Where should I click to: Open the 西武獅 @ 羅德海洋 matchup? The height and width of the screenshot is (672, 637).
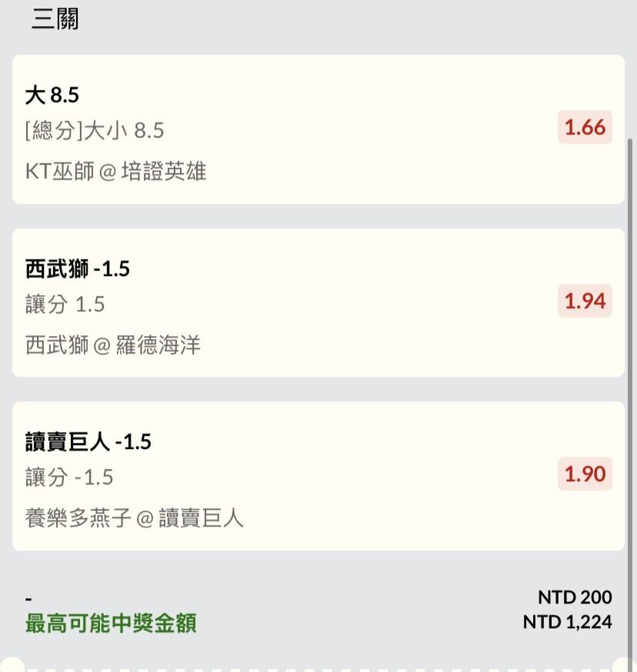coord(113,344)
